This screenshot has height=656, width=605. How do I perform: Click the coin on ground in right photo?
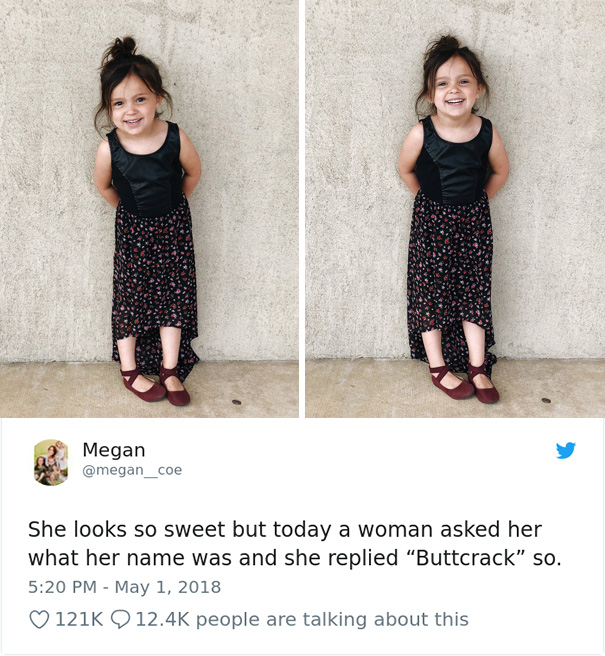(x=546, y=400)
